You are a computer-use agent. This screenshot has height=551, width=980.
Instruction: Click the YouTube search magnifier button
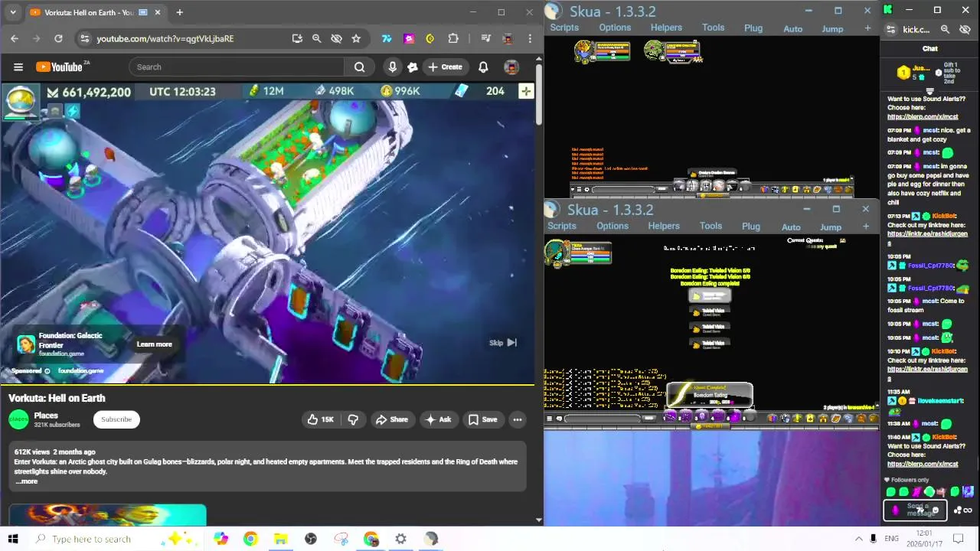click(x=359, y=67)
